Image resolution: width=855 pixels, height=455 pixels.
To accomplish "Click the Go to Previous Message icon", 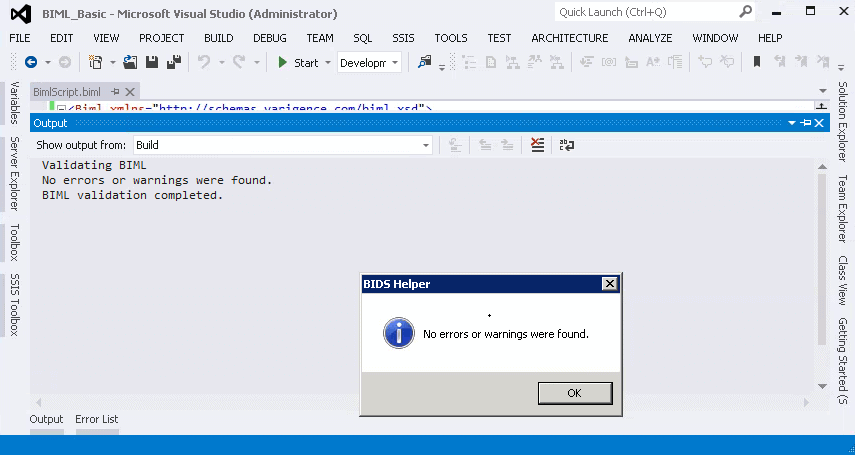I will pyautogui.click(x=485, y=145).
